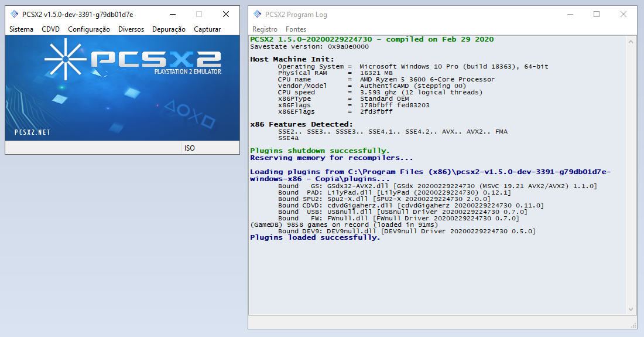Open the Capturar menu
The height and width of the screenshot is (337, 644).
(207, 29)
